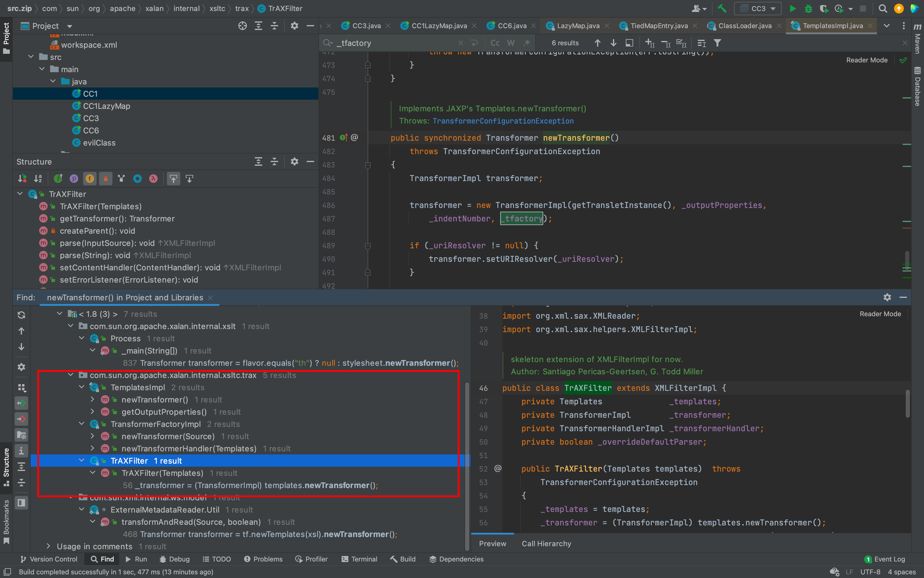
Task: Open the Maven side tool window
Action: (918, 38)
